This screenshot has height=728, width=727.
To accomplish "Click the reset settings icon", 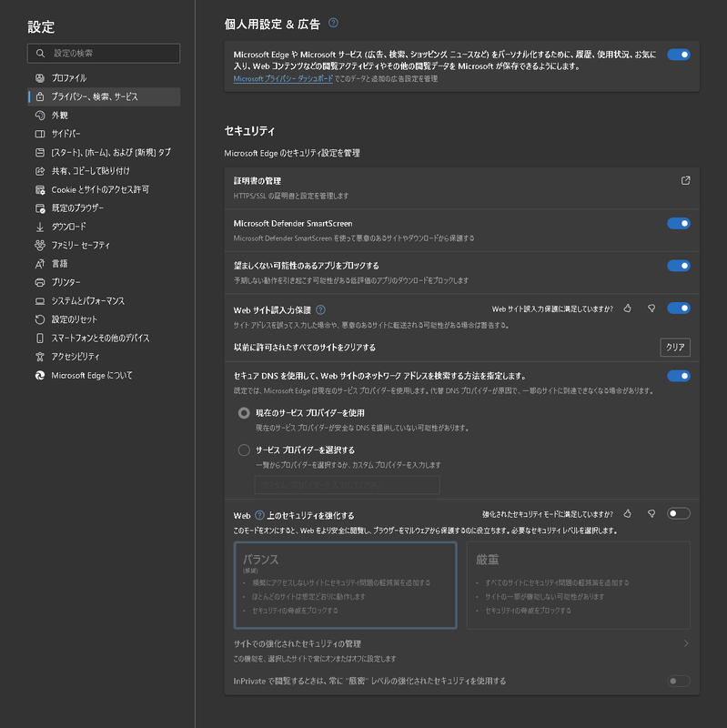I will point(40,319).
